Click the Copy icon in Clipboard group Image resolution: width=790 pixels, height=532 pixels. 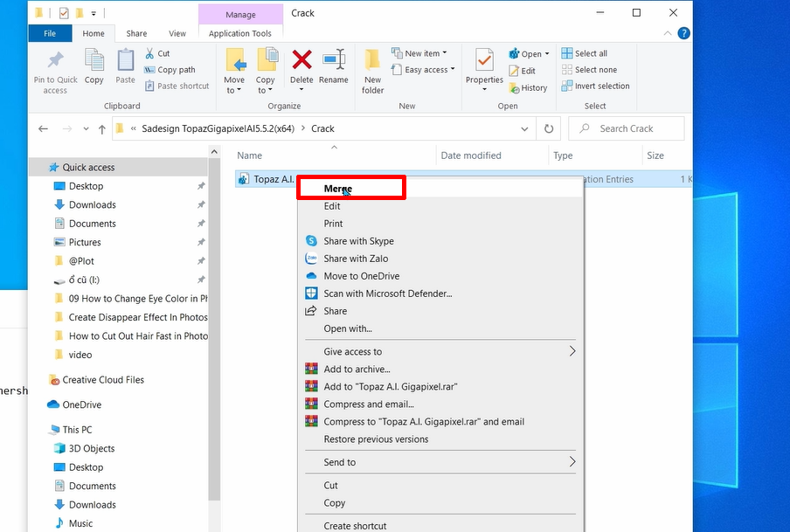click(94, 61)
